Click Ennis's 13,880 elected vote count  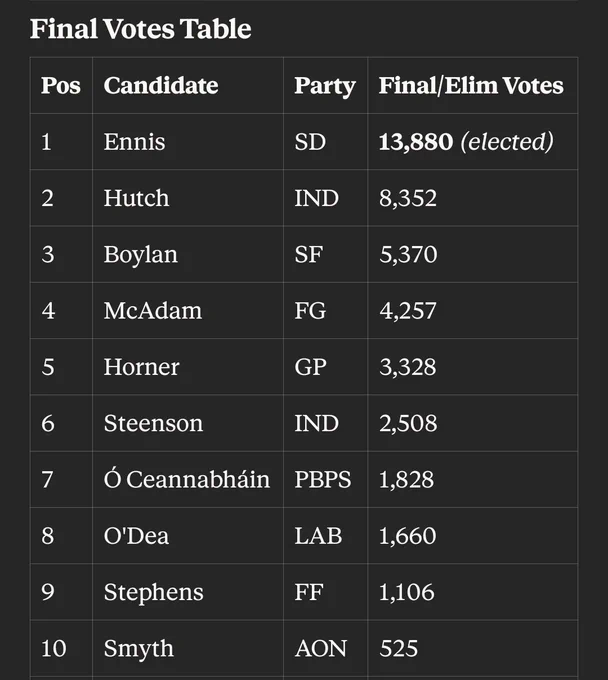(x=466, y=142)
